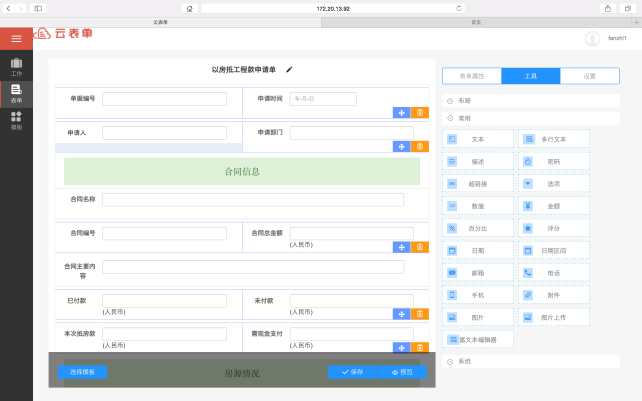Open the 工作 (Work) sidebar section
Image resolution: width=642 pixels, height=401 pixels.
point(16,67)
